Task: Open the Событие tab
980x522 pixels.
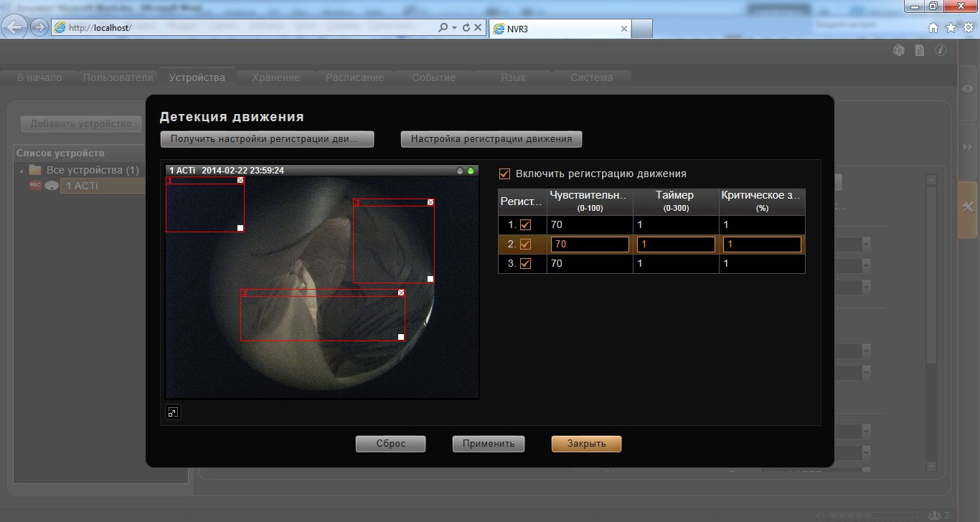Action: pos(433,77)
